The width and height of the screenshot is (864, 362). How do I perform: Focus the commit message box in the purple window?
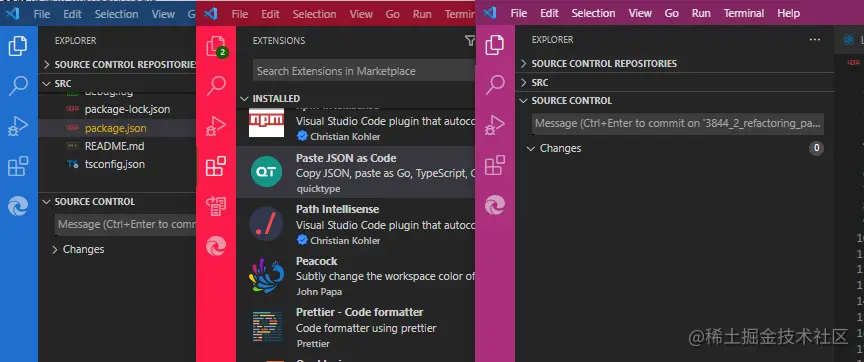[678, 123]
